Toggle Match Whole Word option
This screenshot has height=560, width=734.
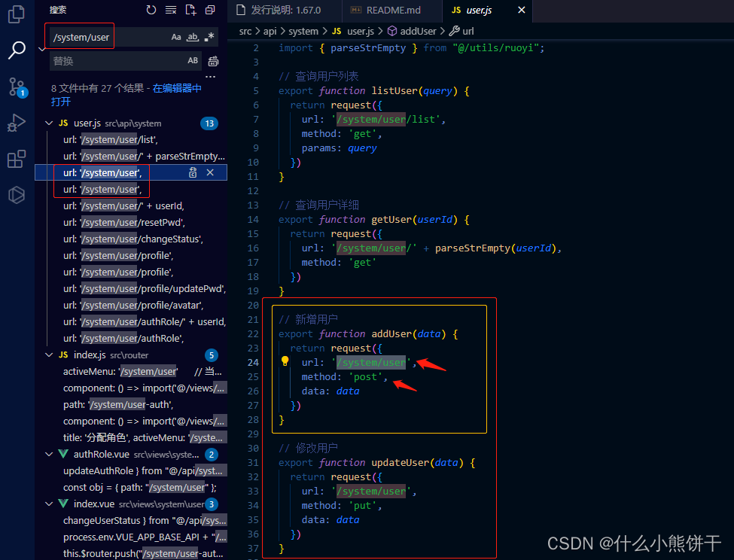193,37
